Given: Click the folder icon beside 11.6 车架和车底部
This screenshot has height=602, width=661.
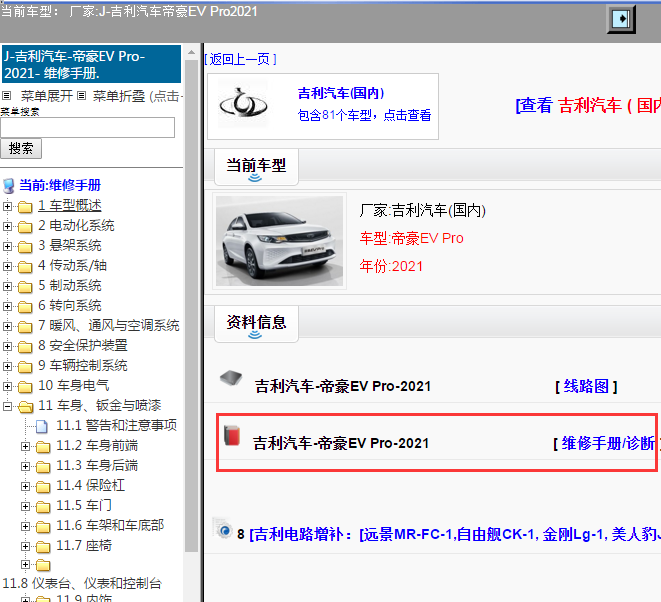Looking at the screenshot, I should 43,527.
